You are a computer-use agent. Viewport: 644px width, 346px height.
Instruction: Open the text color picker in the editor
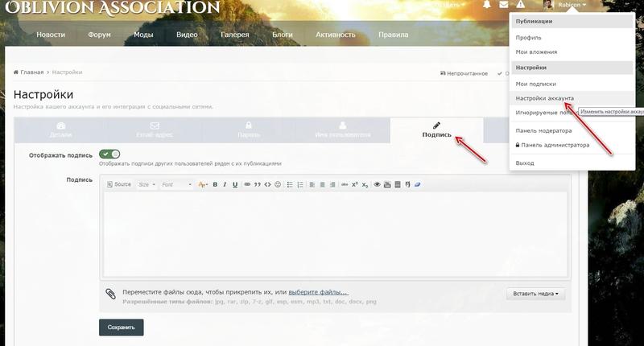coord(203,184)
